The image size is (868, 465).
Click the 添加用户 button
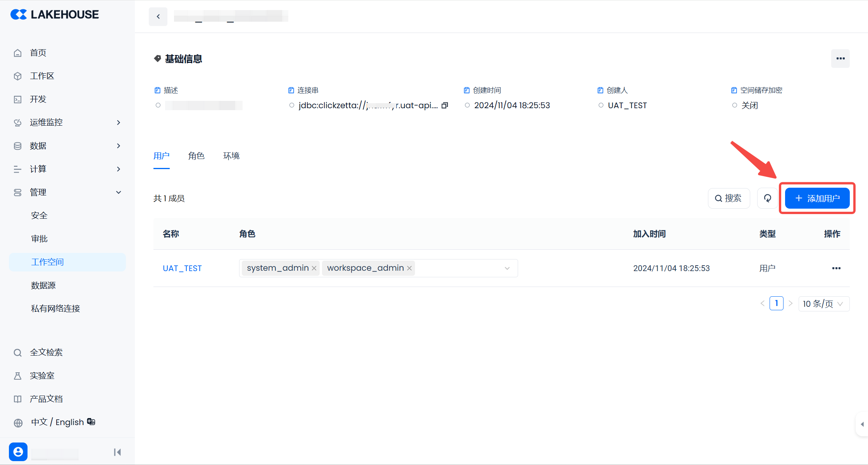pos(817,198)
